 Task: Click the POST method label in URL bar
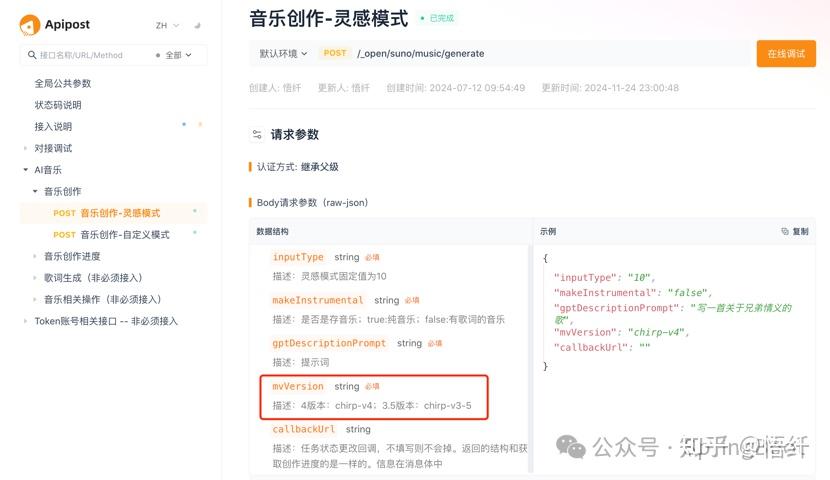tap(335, 53)
